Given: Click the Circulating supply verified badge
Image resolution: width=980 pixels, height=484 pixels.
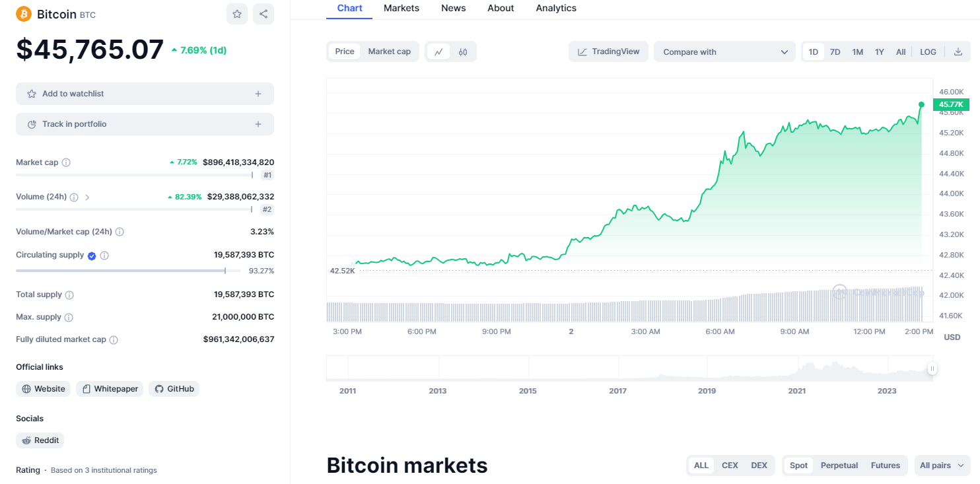Looking at the screenshot, I should (x=92, y=256).
